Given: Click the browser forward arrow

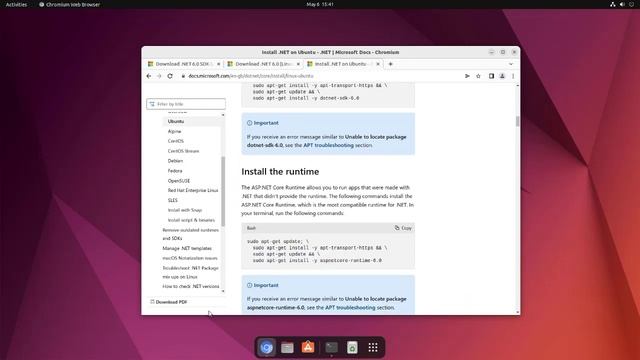Looking at the screenshot, I should tap(159, 76).
